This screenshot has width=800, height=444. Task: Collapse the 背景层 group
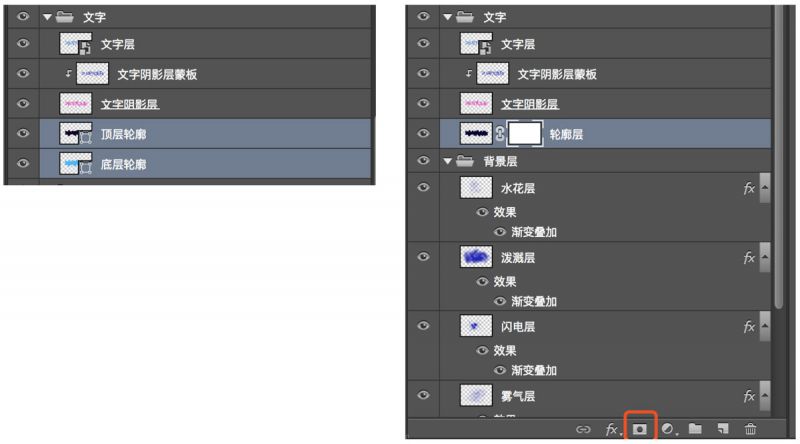coord(447,161)
